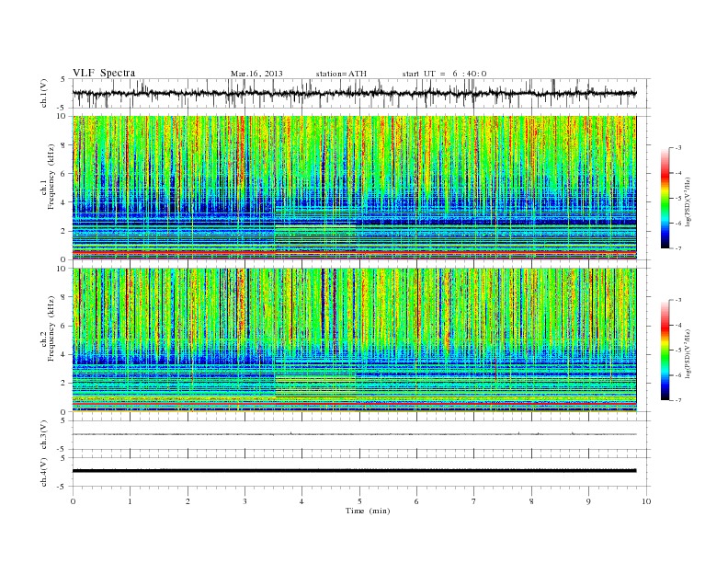728x563 pixels.
Task: Click the '-7' tick on ch.2 colorbar
Action: tap(678, 400)
